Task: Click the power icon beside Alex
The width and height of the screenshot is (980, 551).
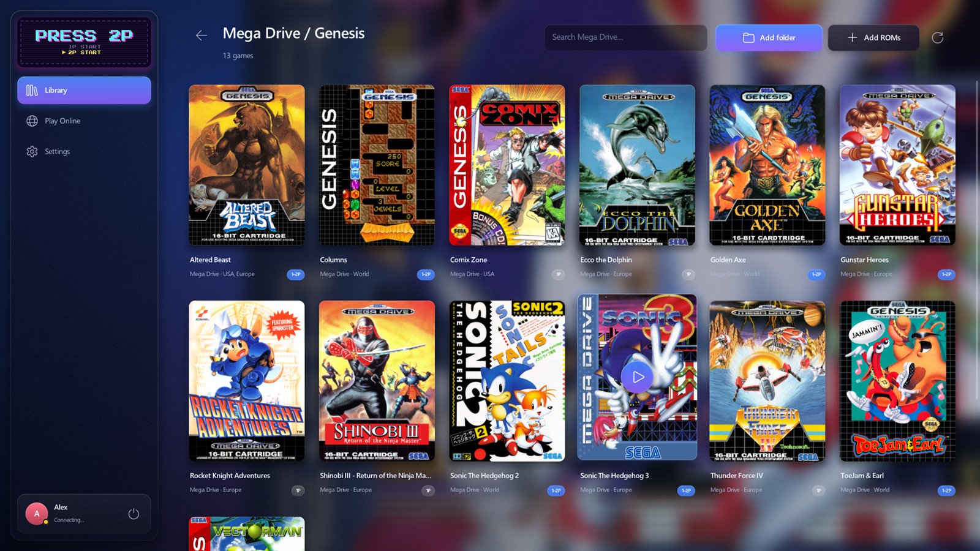Action: (134, 514)
